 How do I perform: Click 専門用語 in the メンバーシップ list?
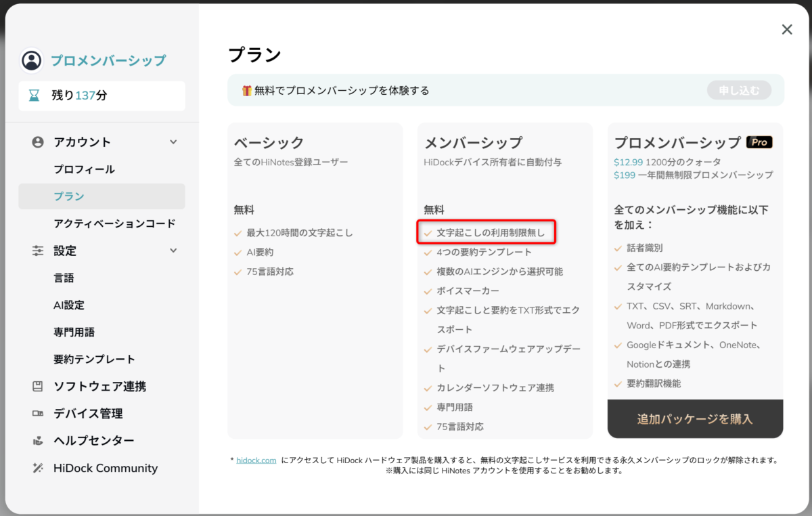(455, 408)
